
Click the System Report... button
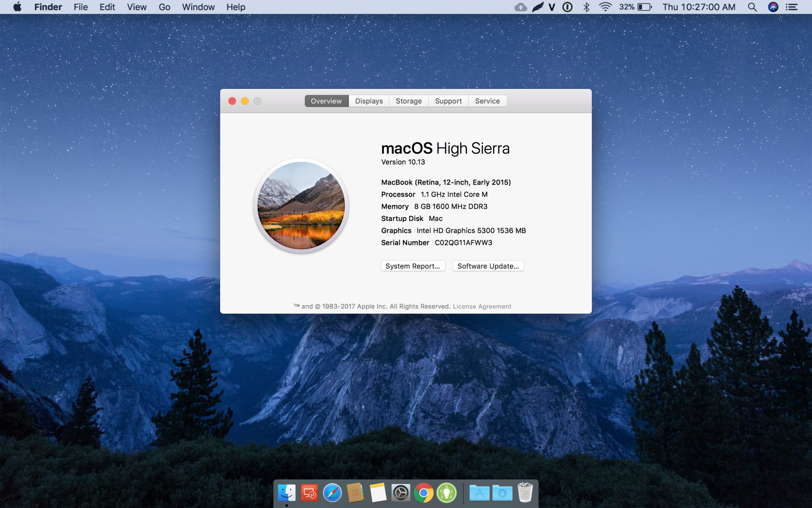point(413,266)
